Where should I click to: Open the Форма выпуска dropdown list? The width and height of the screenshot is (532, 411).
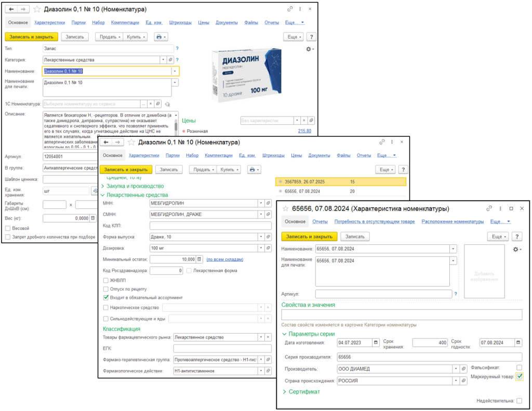[260, 237]
